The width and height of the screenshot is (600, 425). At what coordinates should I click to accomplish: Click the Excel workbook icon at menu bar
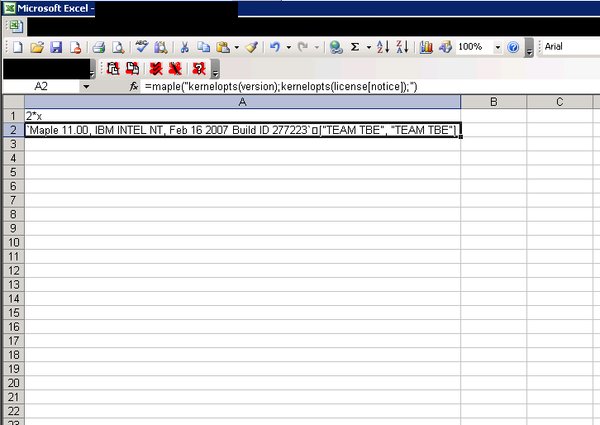coord(15,26)
